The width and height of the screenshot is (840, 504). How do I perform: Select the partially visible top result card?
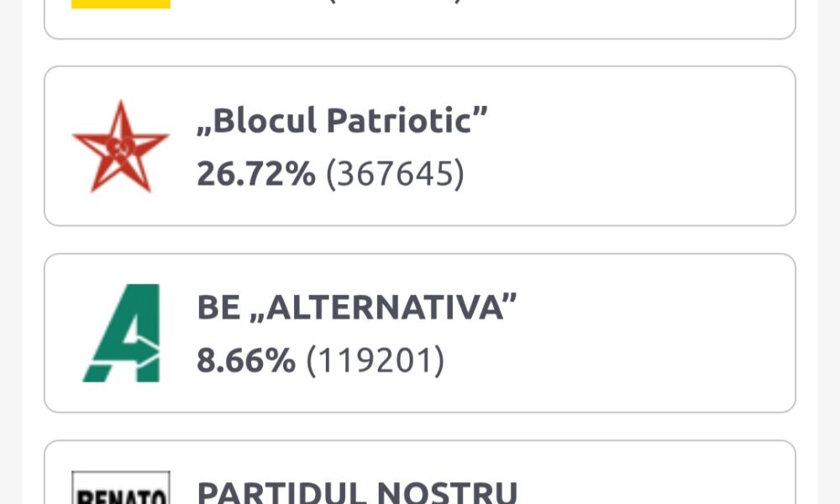(420, 19)
